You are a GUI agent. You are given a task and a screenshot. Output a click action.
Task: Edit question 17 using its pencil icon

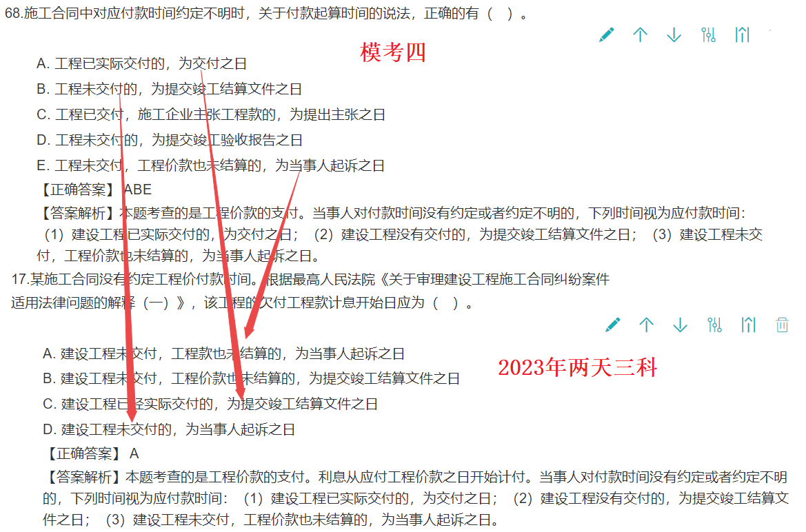tap(613, 325)
